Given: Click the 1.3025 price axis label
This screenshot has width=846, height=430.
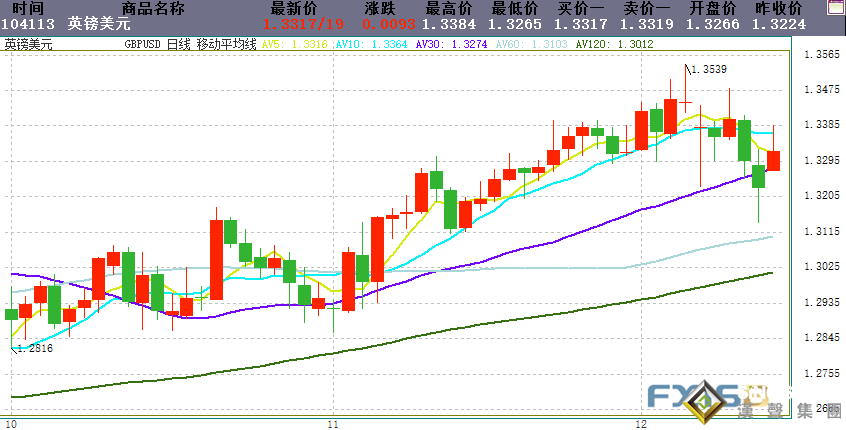Looking at the screenshot, I should [822, 267].
